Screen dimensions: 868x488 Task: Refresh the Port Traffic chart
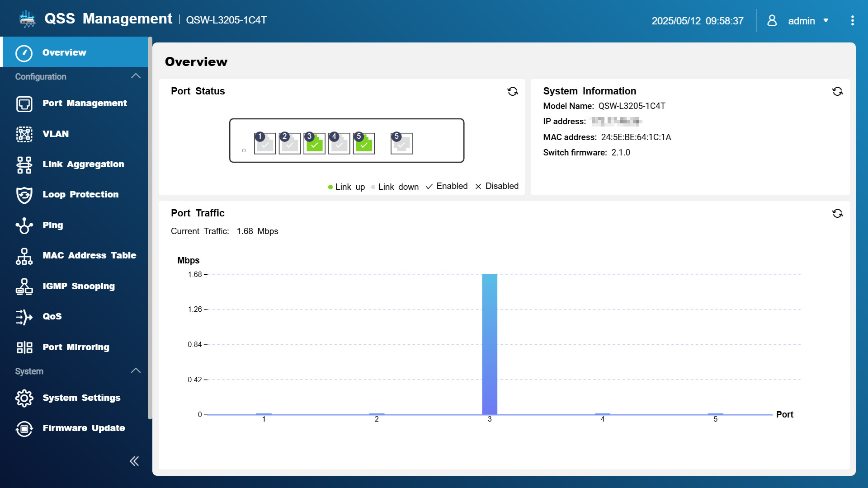coord(838,213)
